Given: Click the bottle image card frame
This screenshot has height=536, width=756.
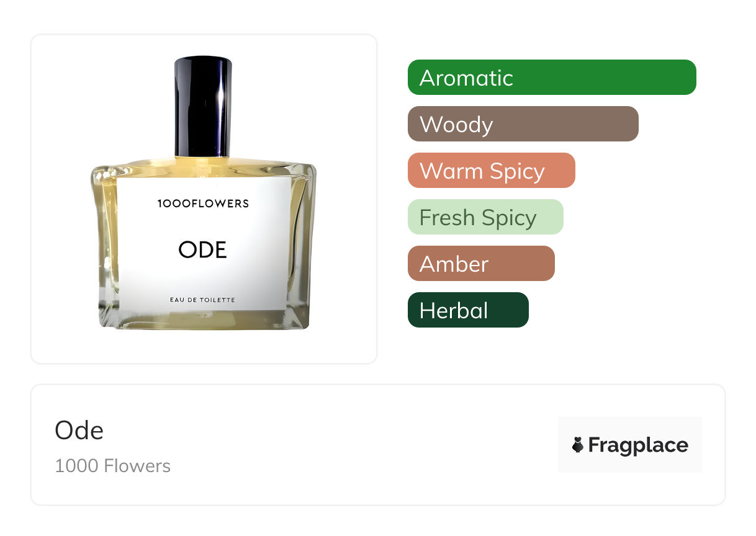Looking at the screenshot, I should pos(204,199).
